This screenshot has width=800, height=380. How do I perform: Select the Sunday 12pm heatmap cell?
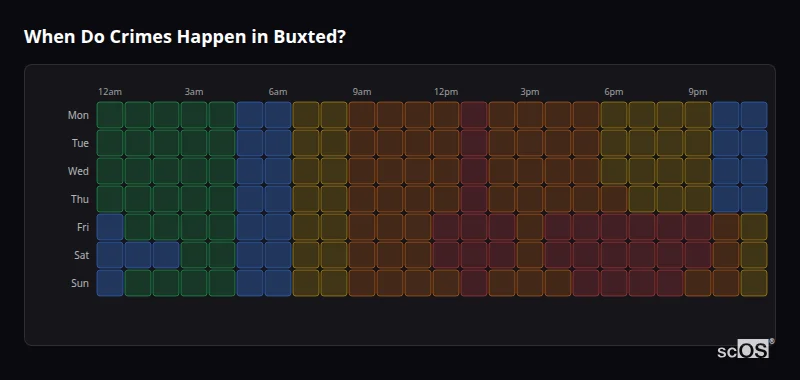[446, 283]
